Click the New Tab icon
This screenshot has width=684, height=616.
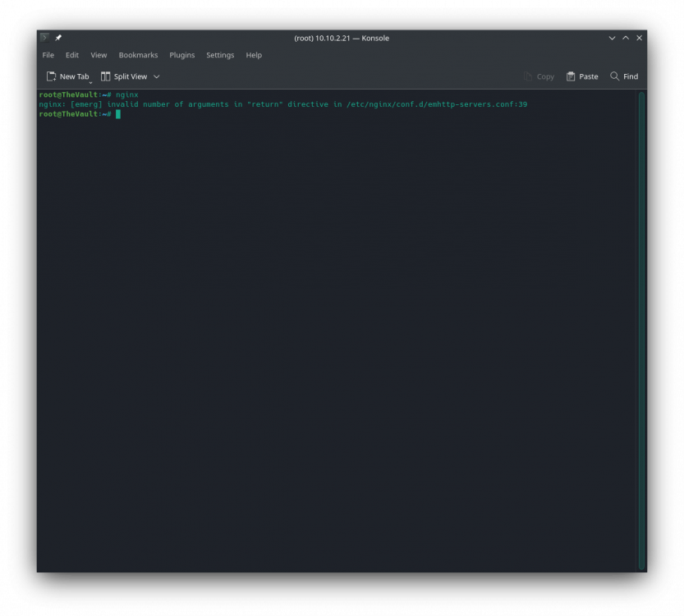(52, 76)
